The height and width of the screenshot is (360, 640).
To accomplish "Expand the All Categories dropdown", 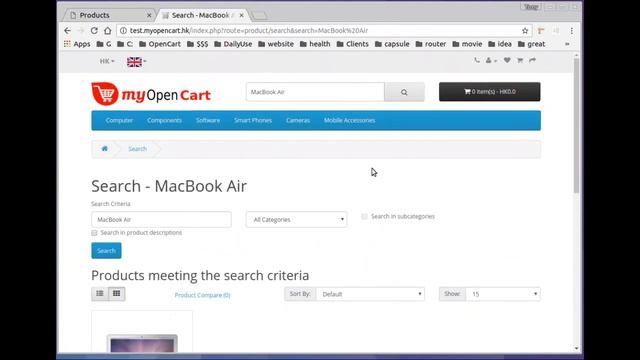I will pyautogui.click(x=296, y=220).
